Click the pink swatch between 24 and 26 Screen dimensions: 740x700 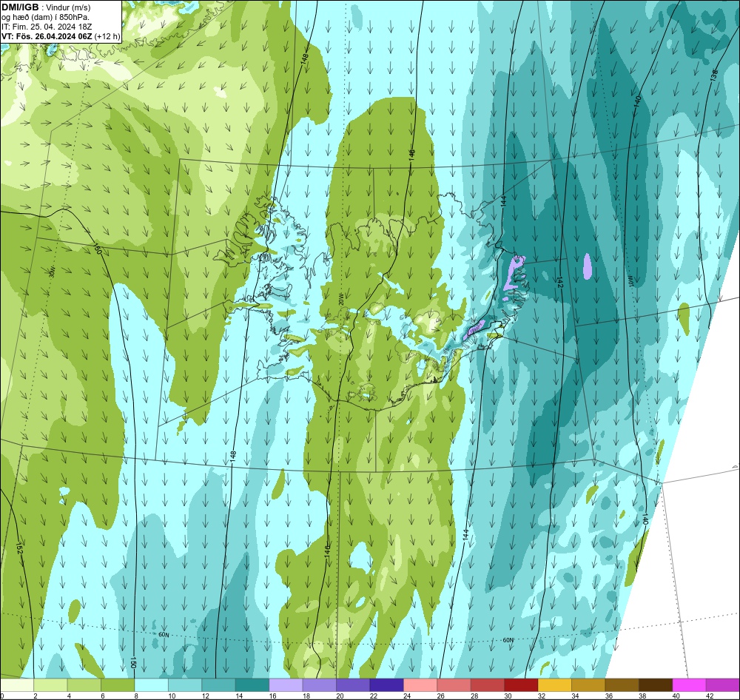pos(420,685)
